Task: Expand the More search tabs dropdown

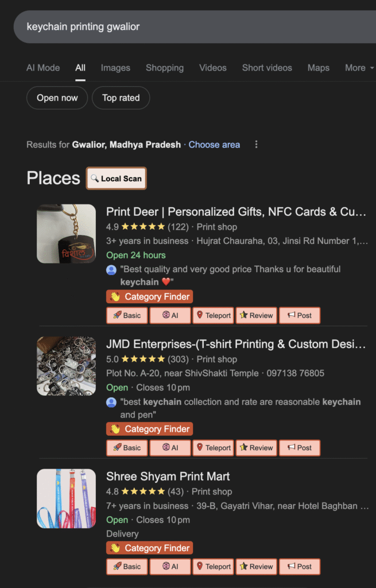Action: click(359, 68)
